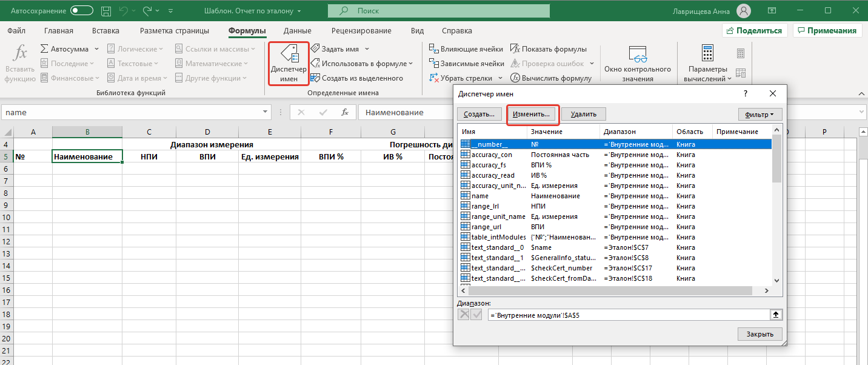Image resolution: width=868 pixels, height=365 pixels.
Task: Toggle the Автосохранение switch
Action: click(x=81, y=11)
